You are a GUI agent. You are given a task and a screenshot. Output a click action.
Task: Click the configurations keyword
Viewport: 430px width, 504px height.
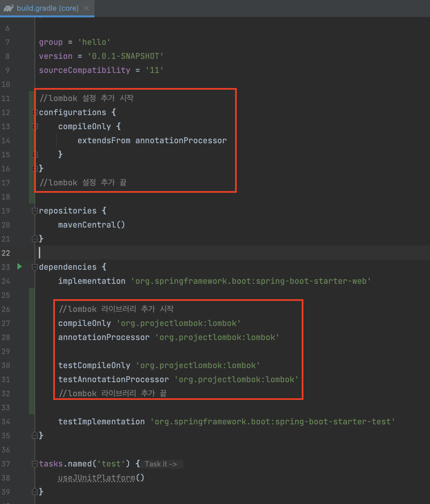click(73, 112)
